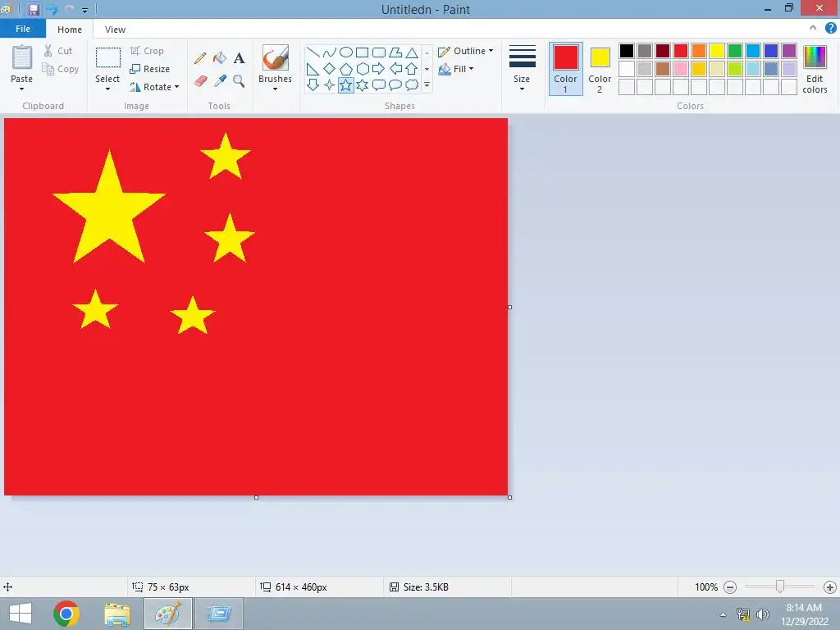840x630 pixels.
Task: Open Edit colors dialog
Action: [x=815, y=69]
